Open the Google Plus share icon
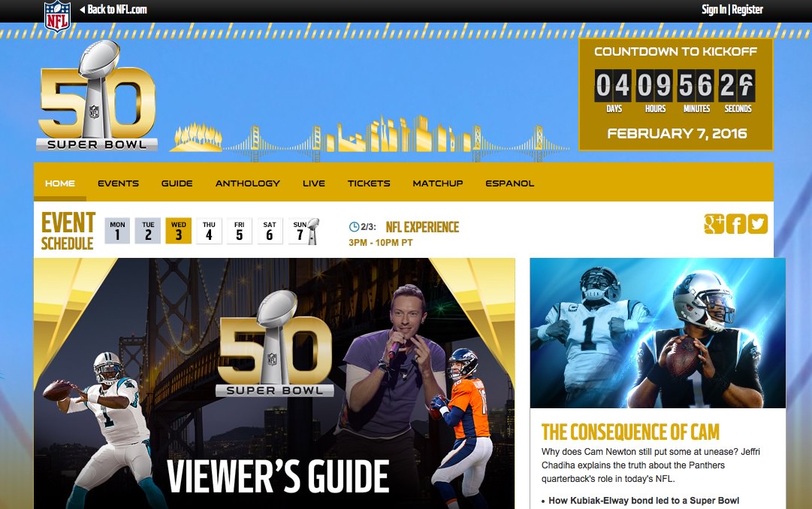This screenshot has width=812, height=509. click(714, 224)
